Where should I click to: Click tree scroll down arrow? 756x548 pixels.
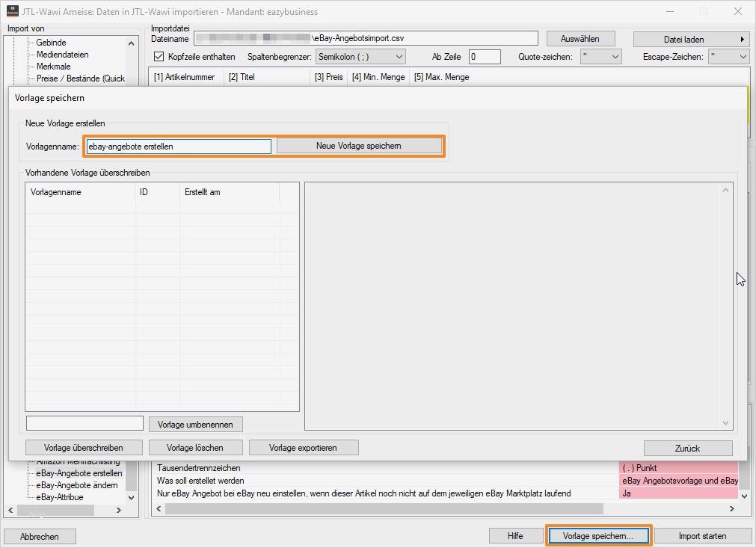click(x=131, y=497)
